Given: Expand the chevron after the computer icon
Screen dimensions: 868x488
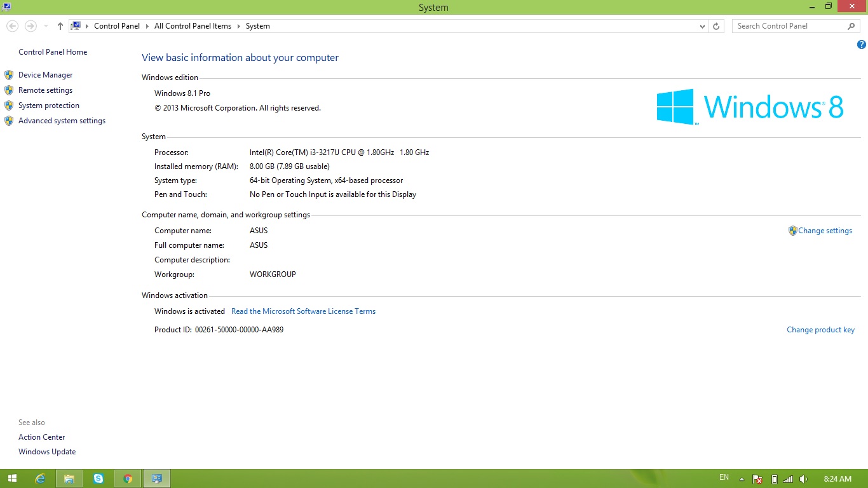Looking at the screenshot, I should tap(88, 26).
